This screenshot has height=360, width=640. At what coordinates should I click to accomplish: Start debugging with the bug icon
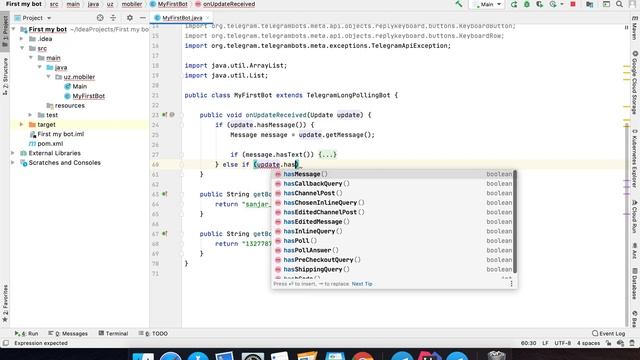pyautogui.click(x=527, y=4)
